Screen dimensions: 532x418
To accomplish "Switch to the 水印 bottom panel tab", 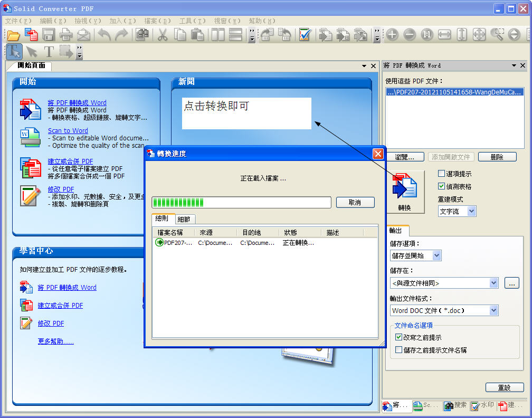I will click(482, 405).
